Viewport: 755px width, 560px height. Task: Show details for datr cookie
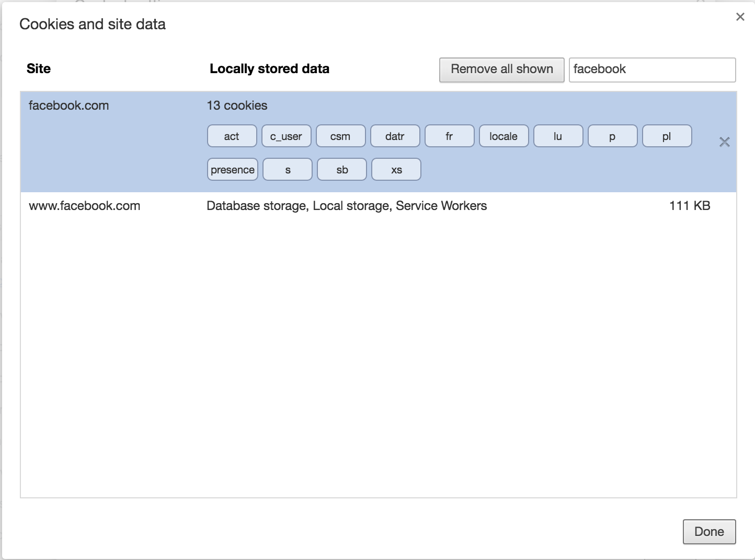pos(395,136)
